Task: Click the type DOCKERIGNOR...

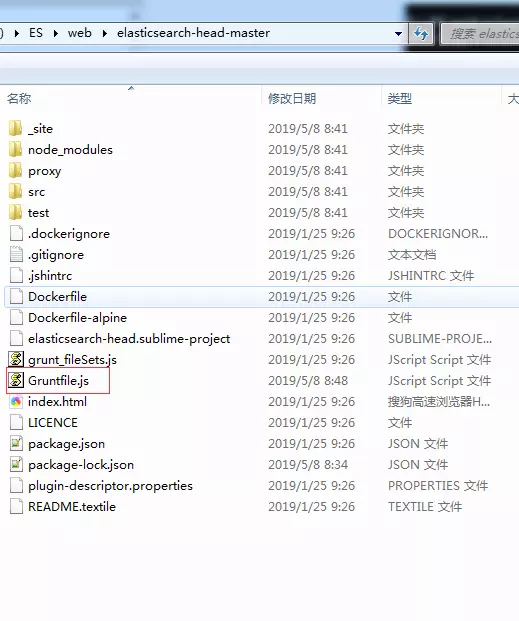Action: (x=438, y=234)
